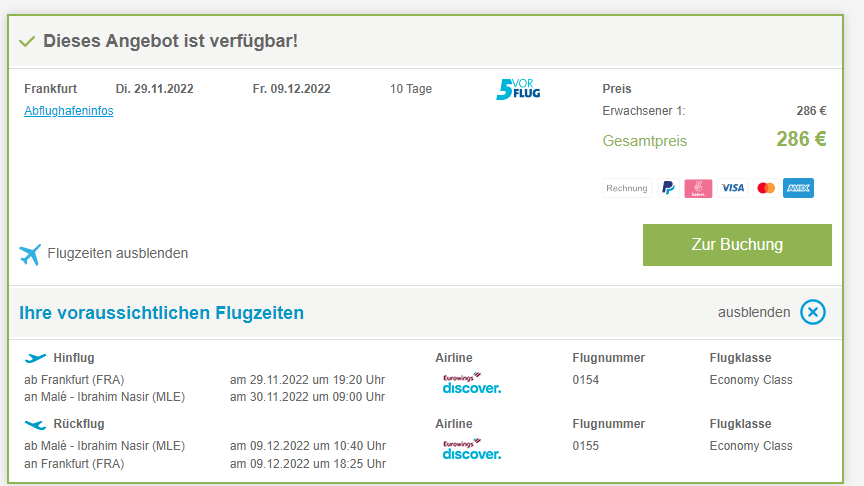Click the green availability checkmark
Image resolution: width=864 pixels, height=486 pixels.
click(x=27, y=41)
